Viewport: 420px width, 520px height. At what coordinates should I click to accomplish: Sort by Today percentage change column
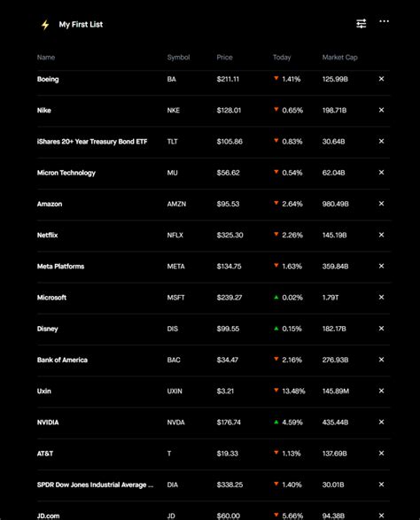point(282,58)
